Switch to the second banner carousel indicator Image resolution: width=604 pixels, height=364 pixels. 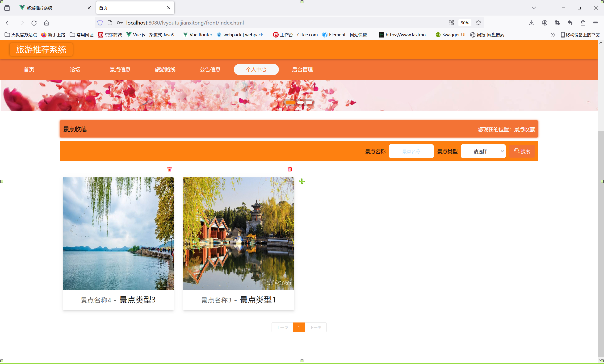pyautogui.click(x=300, y=102)
